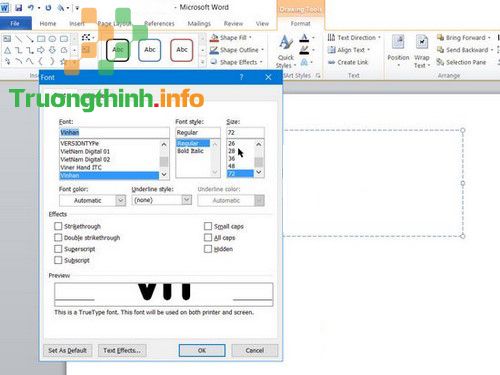Open Shape Effects menu
This screenshot has height=375, width=500.
236,62
